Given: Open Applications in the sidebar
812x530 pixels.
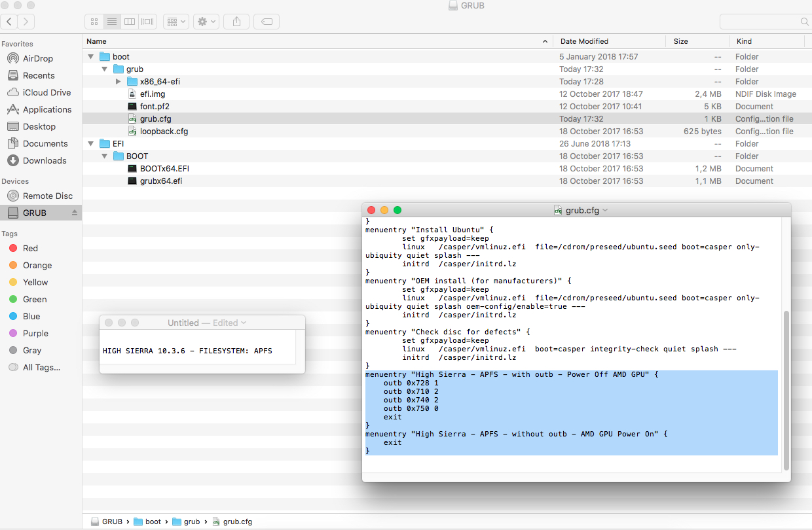Looking at the screenshot, I should pyautogui.click(x=47, y=109).
